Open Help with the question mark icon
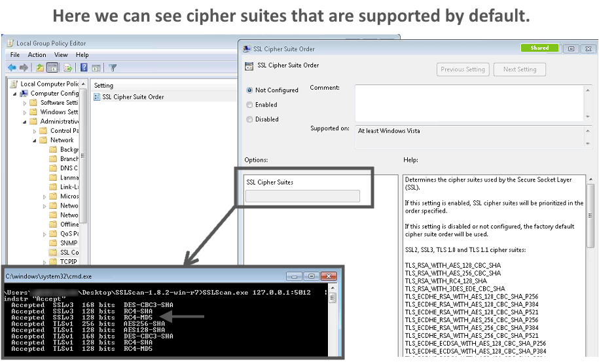 [84, 67]
